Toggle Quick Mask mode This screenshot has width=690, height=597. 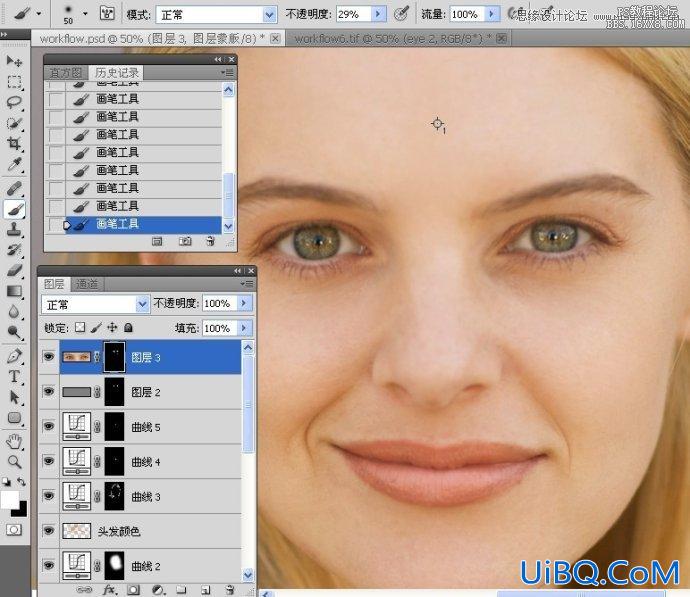tap(14, 530)
